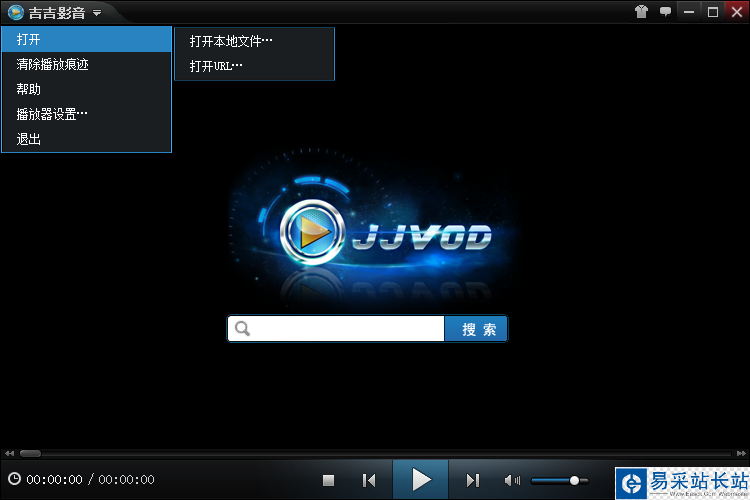Image resolution: width=750 pixels, height=500 pixels.
Task: Choose 打开URL… in the submenu
Action: coord(254,66)
